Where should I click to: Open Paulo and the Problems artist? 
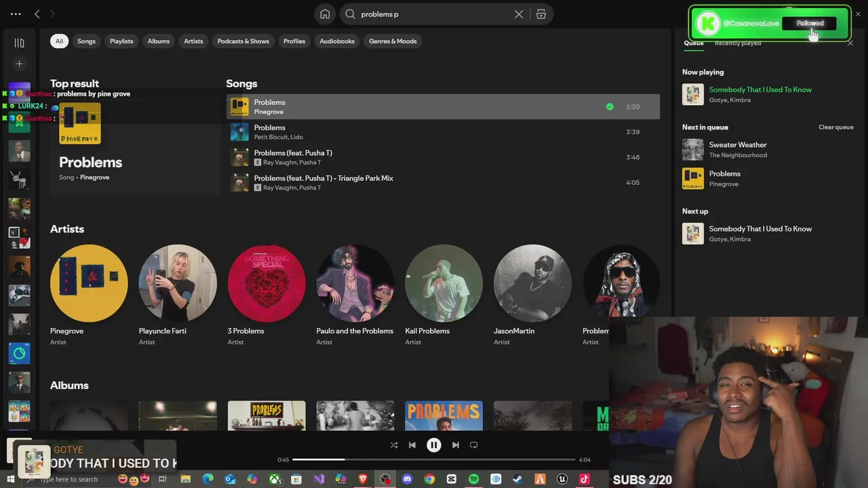click(x=355, y=294)
